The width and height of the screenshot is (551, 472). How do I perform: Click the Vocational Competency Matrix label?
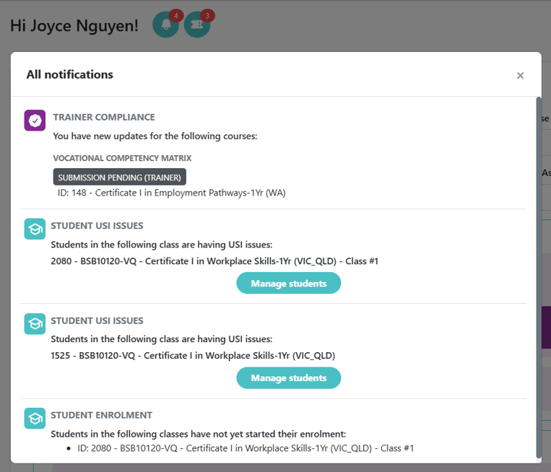[122, 158]
